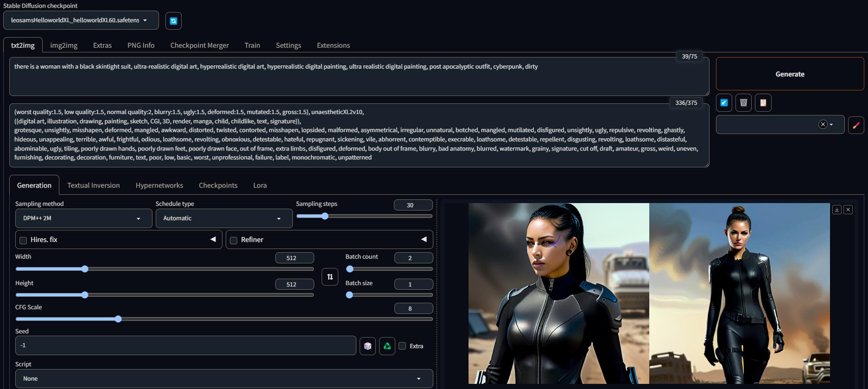Screen dimensions: 868x389
Task: Enable the Refiner checkbox
Action: (234, 240)
